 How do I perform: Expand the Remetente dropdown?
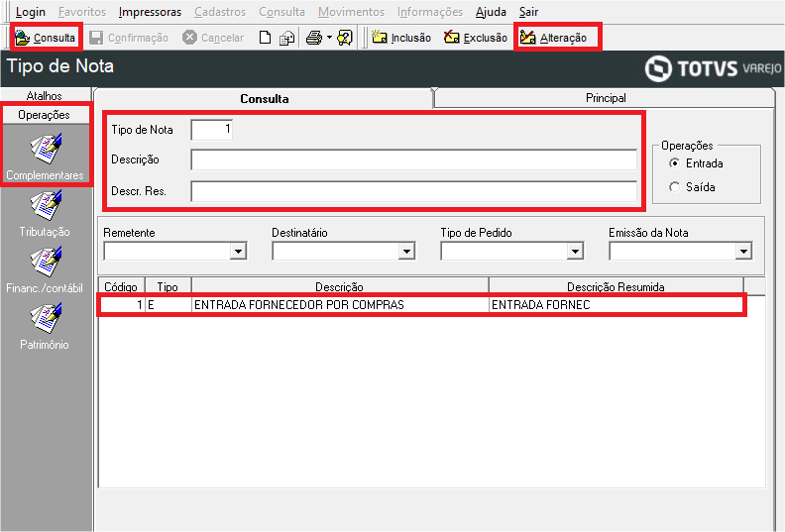tap(238, 251)
